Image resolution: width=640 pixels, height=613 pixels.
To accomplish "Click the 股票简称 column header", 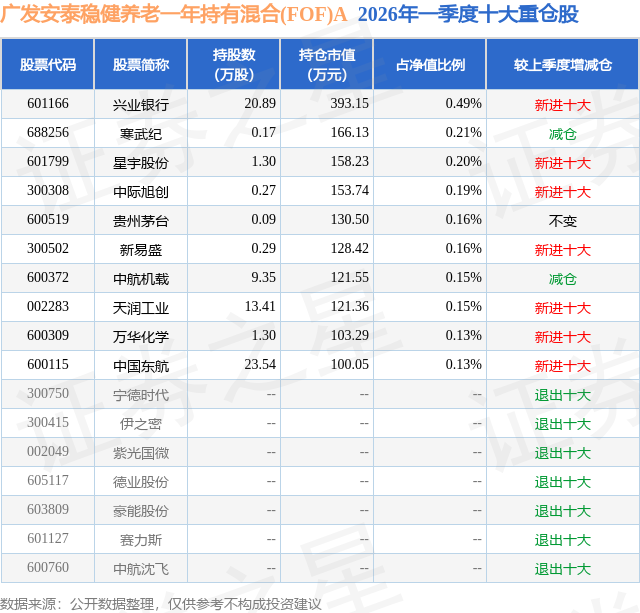I will [141, 64].
